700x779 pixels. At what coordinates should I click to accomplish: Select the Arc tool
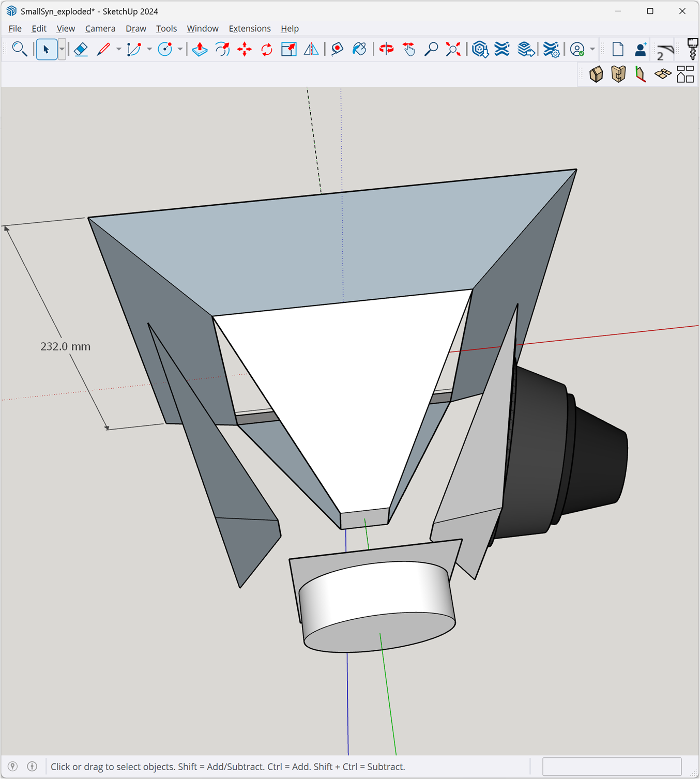click(134, 49)
